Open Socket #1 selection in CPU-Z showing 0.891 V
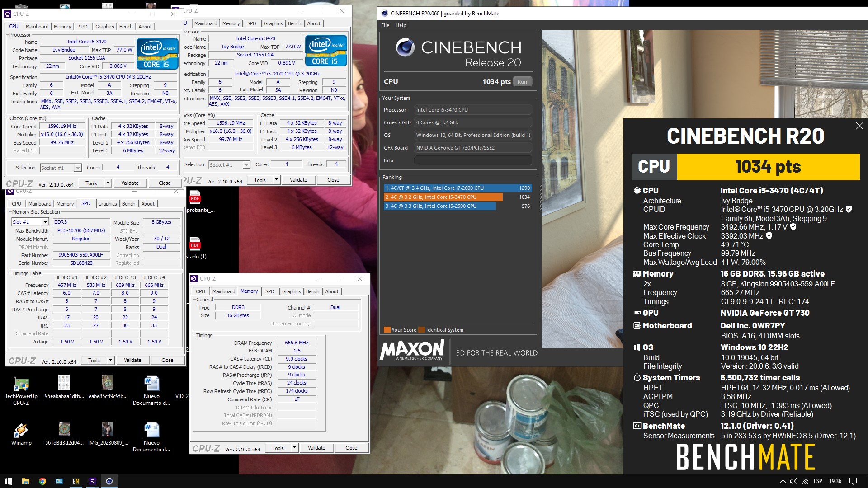Screen dimensions: 868x488 [229, 164]
